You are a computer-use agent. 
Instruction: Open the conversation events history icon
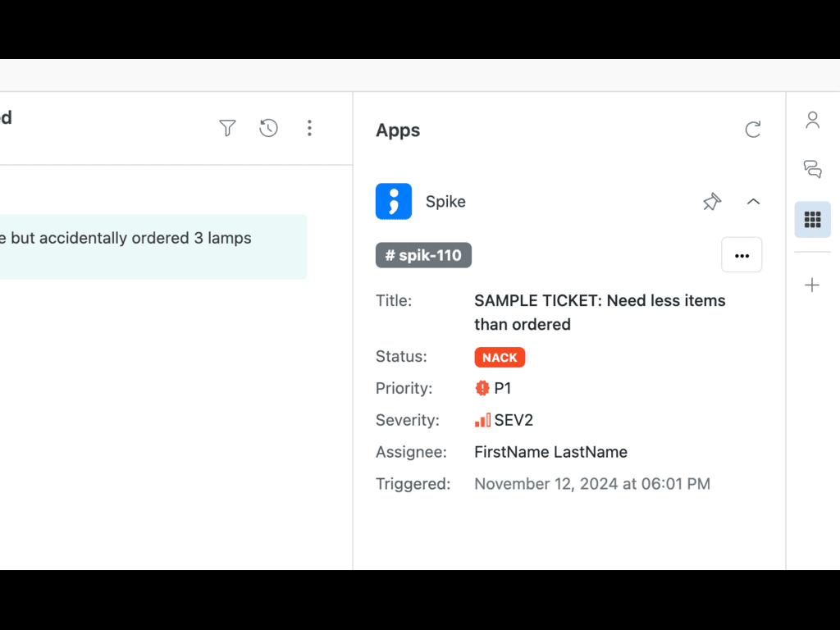pyautogui.click(x=268, y=128)
